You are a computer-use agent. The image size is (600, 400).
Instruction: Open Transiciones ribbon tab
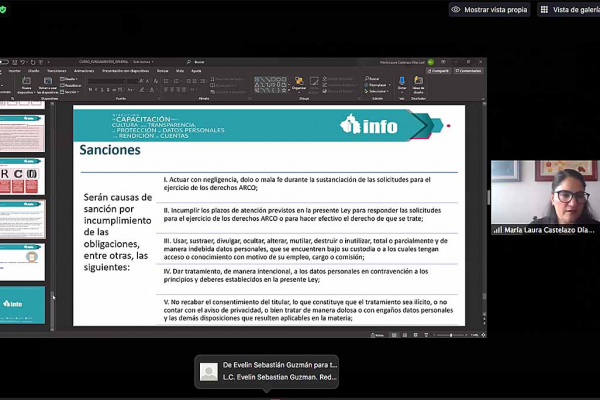[x=56, y=71]
